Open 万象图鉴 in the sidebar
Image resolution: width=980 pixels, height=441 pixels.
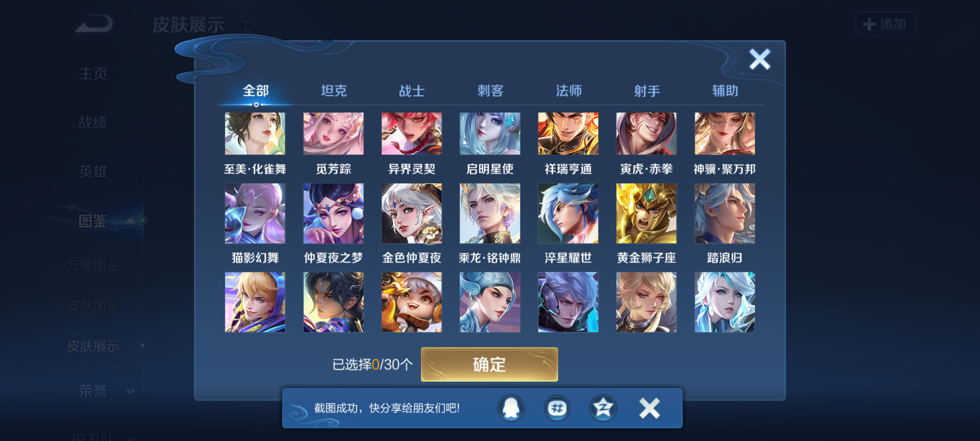coord(93,265)
